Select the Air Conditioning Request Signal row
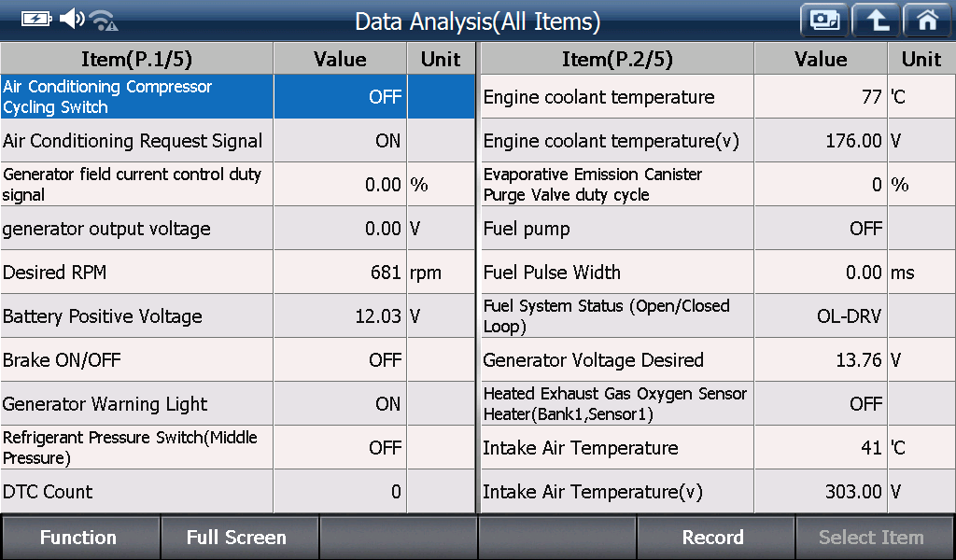This screenshot has width=956, height=560. tap(238, 141)
